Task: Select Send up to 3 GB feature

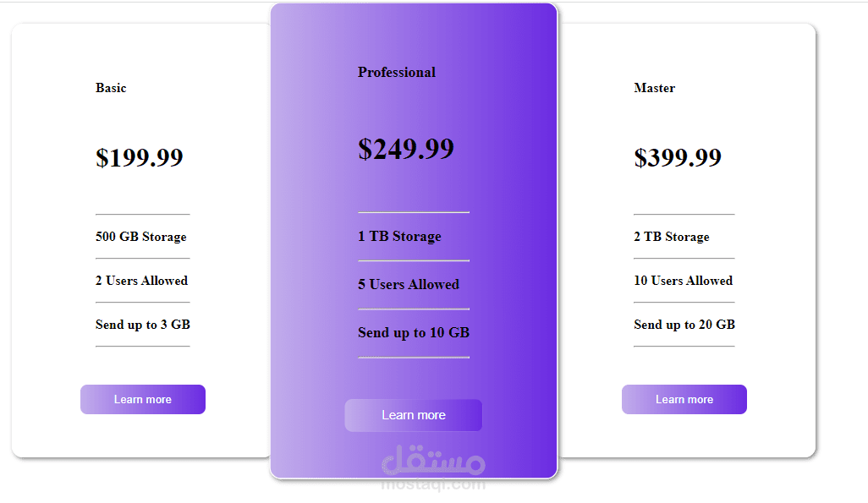Action: coord(142,325)
